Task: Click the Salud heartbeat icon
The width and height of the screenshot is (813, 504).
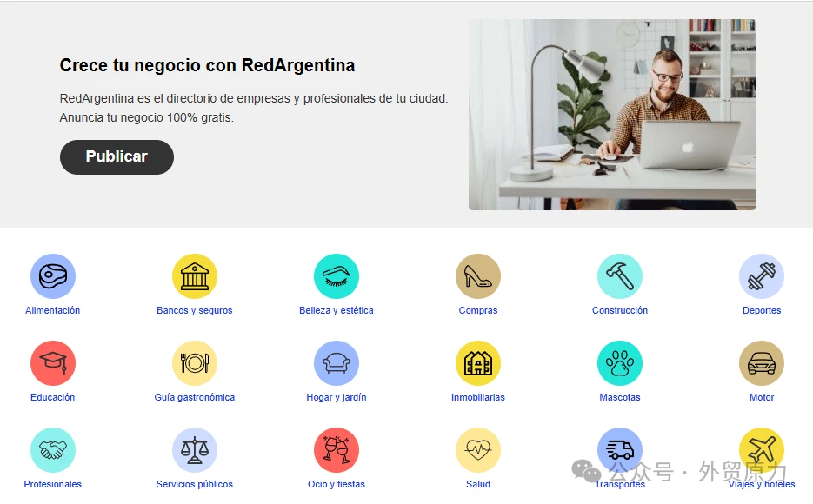Action: [478, 450]
